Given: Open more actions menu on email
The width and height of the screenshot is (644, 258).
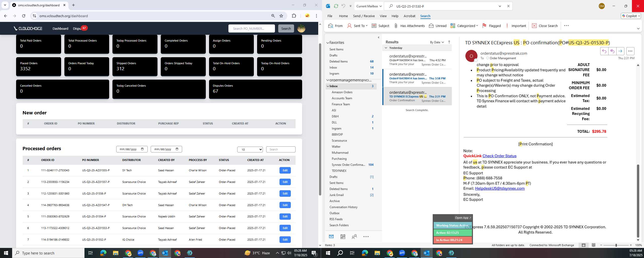Looking at the screenshot, I should click(630, 51).
